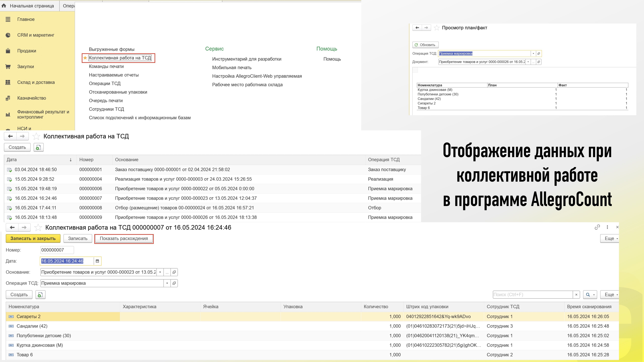Open the Основание value in new window

pyautogui.click(x=174, y=272)
